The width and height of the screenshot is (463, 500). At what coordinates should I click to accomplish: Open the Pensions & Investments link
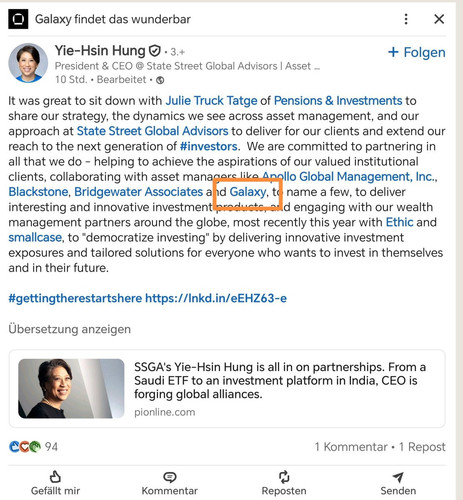tap(338, 100)
